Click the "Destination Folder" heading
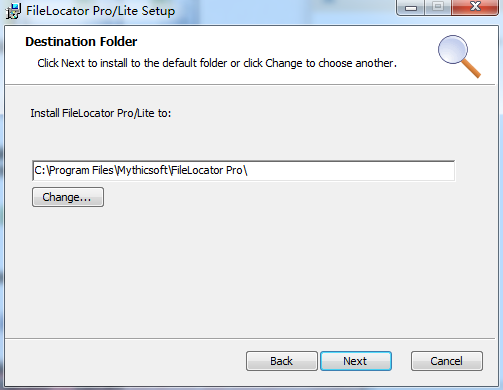Viewport: 503px width, 390px height. pos(81,42)
